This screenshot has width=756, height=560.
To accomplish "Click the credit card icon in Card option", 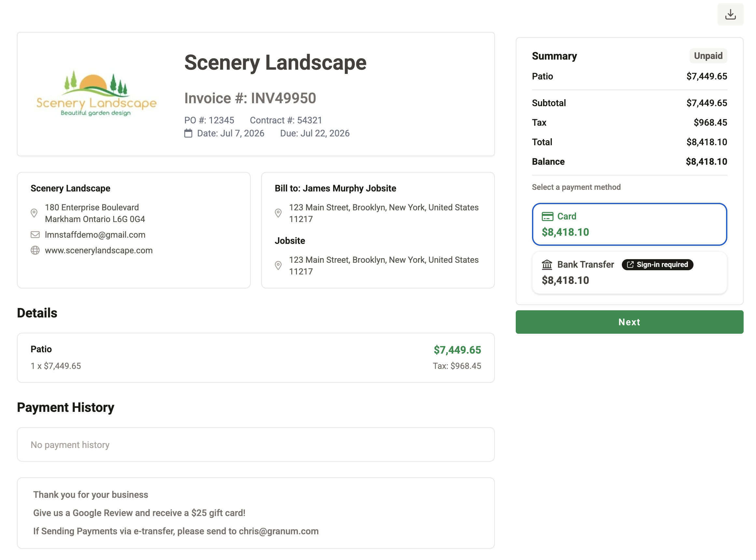I will tap(547, 216).
